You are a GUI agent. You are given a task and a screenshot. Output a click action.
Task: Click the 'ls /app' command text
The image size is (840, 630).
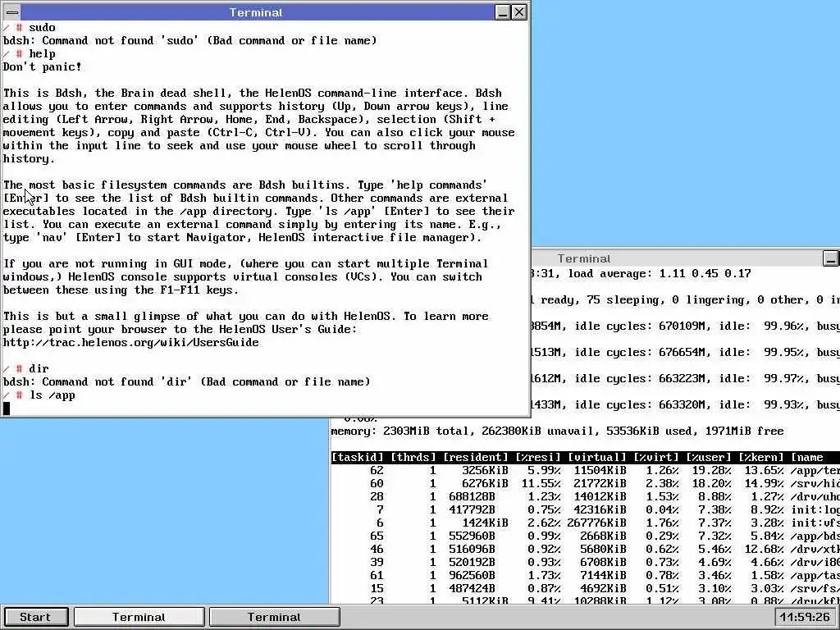coord(52,395)
